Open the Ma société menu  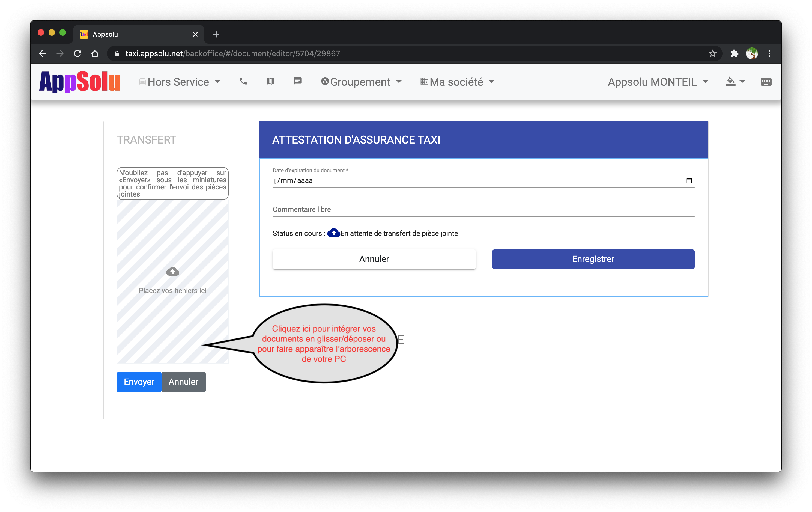click(458, 82)
